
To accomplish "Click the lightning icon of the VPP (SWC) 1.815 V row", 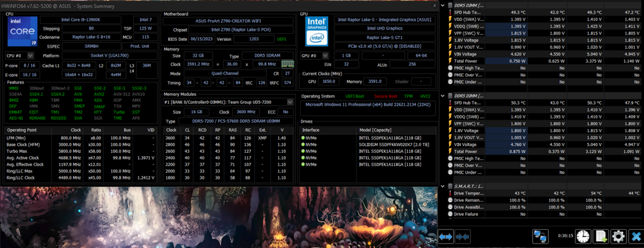I will point(450,33).
